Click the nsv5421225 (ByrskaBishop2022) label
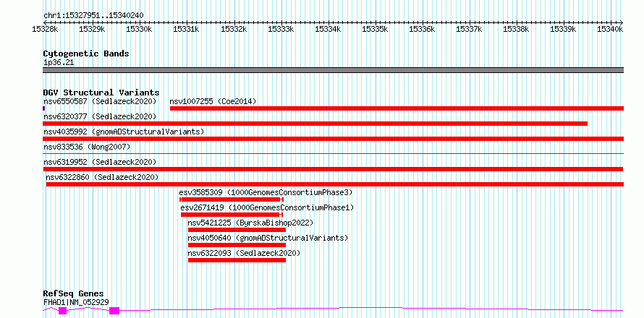644x318 pixels. pos(250,223)
